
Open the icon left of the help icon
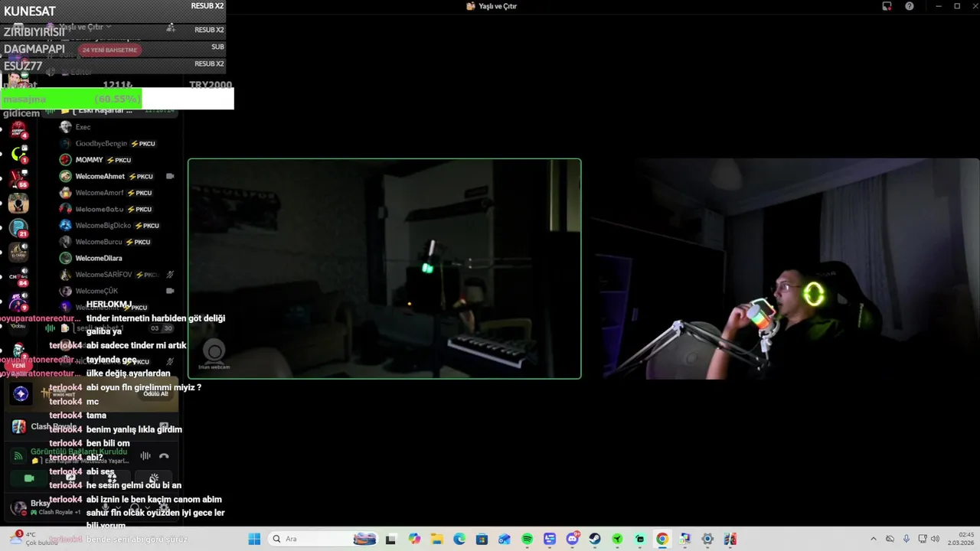click(887, 6)
